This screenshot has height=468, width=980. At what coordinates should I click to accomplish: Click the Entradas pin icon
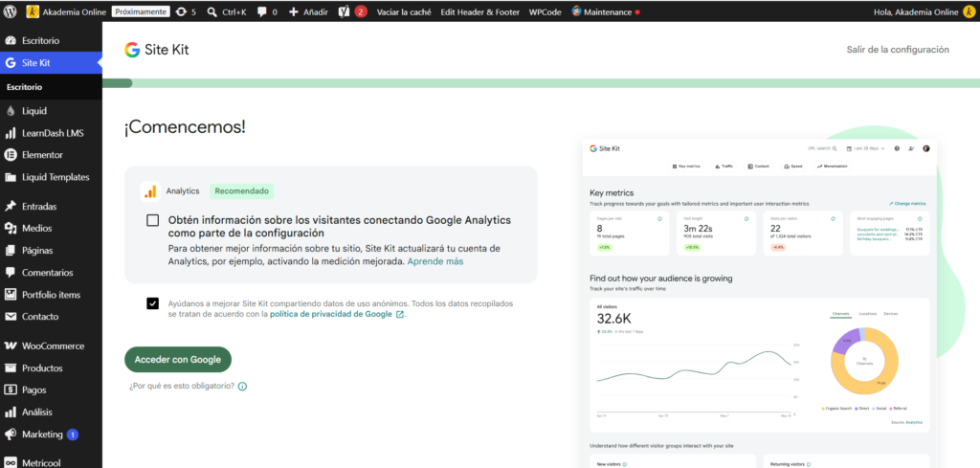10,206
